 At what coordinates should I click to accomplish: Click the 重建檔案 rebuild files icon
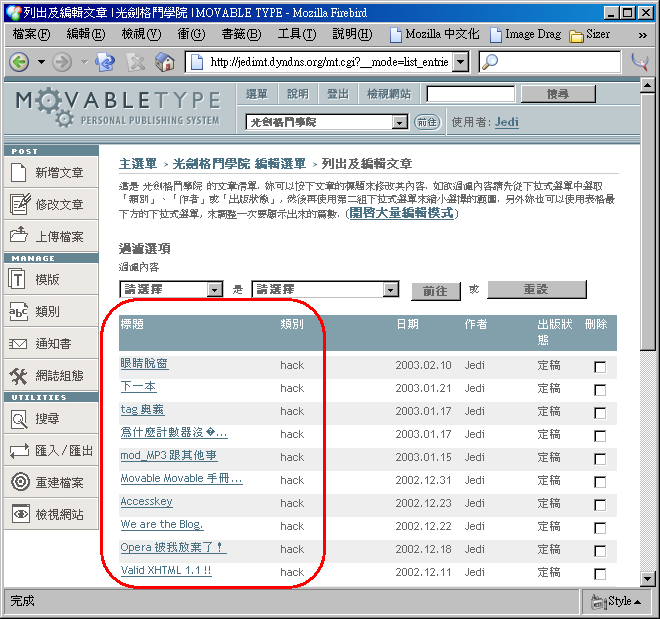click(20, 482)
